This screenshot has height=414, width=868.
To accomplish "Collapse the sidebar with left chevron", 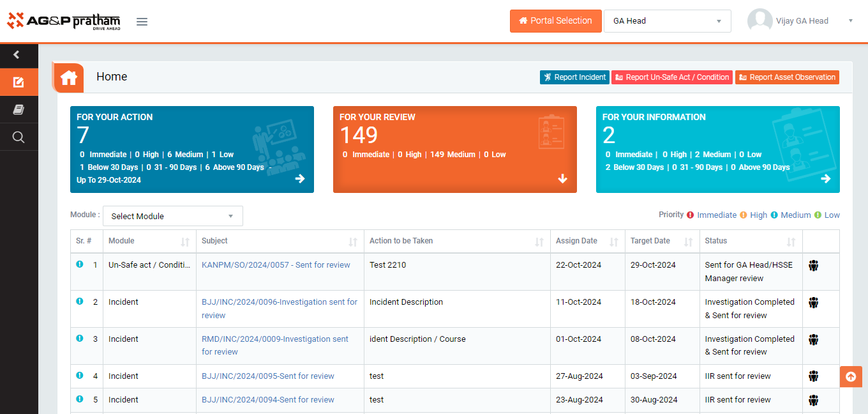I will tap(17, 55).
